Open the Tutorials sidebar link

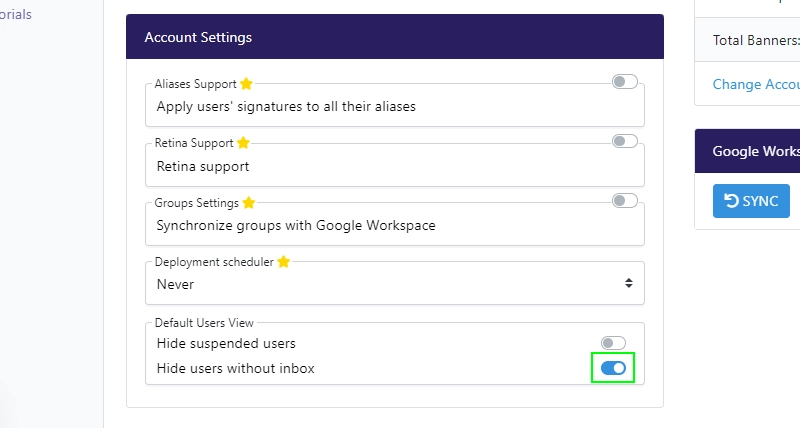[x=16, y=14]
